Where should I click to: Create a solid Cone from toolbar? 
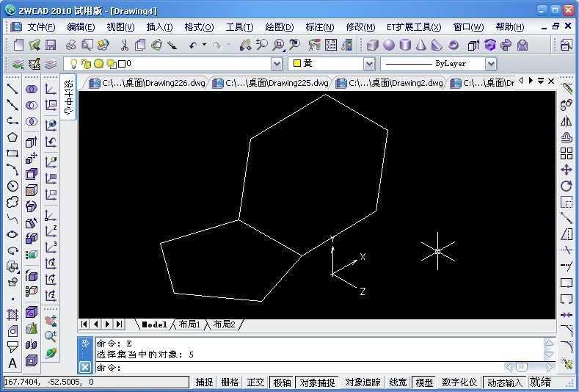tap(421, 45)
